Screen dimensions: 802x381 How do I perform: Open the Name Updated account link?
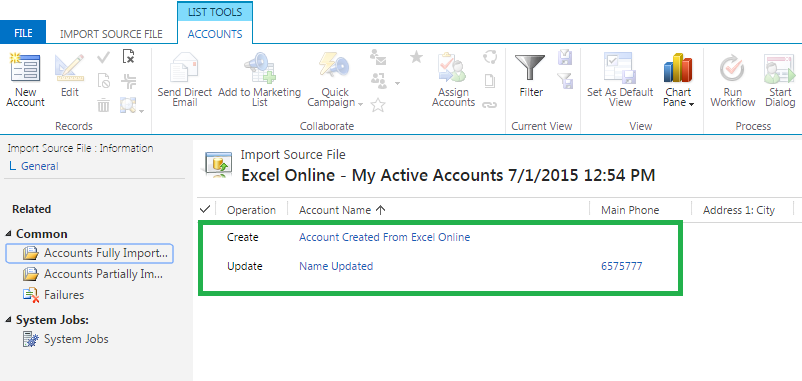(336, 266)
